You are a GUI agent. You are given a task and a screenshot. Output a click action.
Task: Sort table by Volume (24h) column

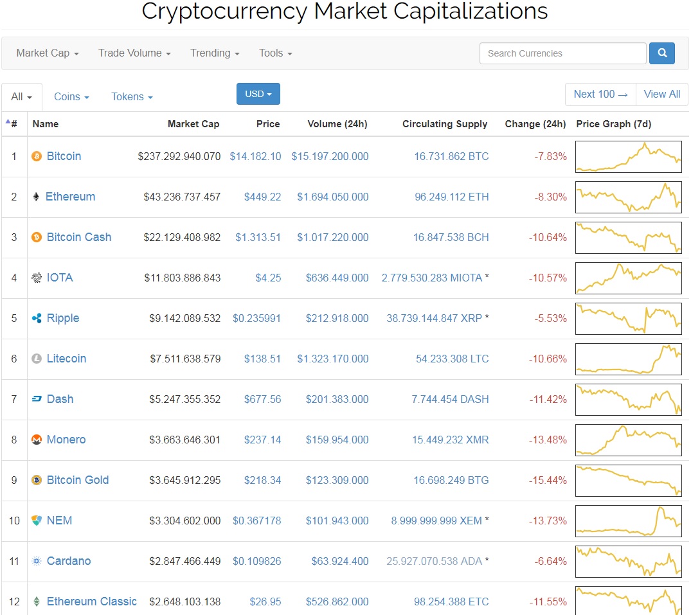pos(337,124)
